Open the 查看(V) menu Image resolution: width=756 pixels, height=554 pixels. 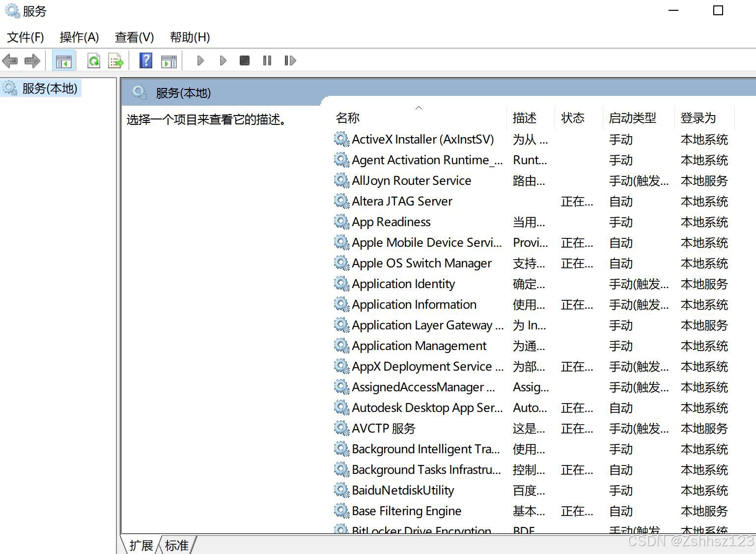tap(134, 37)
